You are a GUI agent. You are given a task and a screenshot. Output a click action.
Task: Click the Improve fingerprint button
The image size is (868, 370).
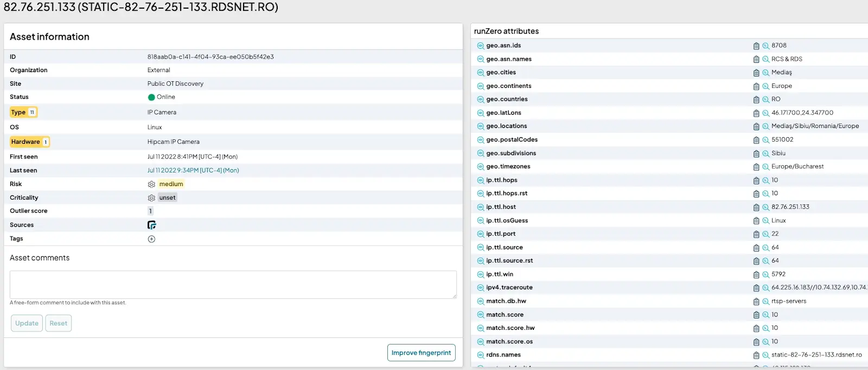[421, 353]
